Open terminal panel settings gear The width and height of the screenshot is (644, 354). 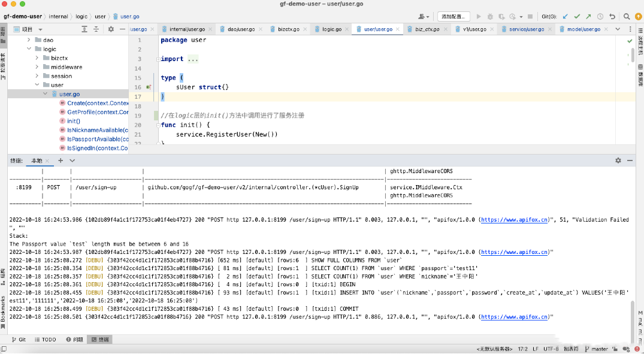tap(618, 161)
